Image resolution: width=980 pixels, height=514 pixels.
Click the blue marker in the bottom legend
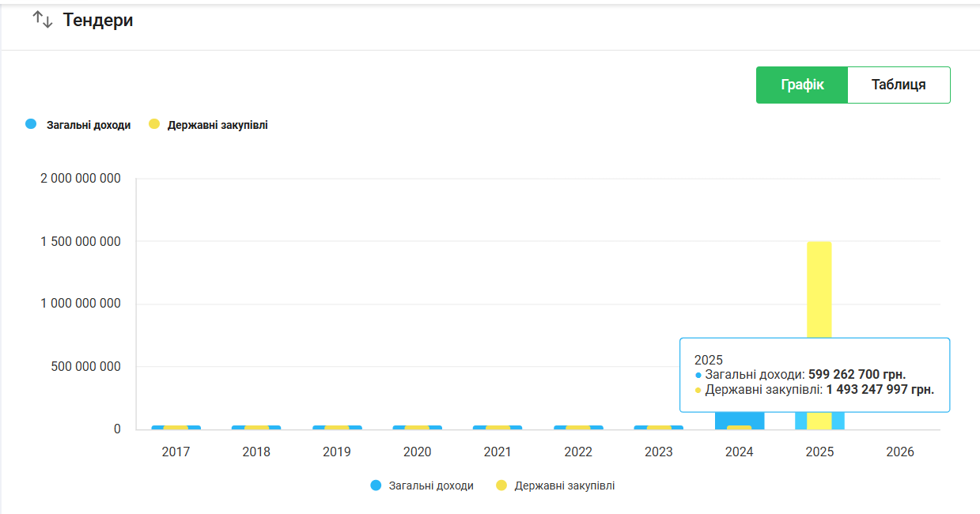coord(376,486)
